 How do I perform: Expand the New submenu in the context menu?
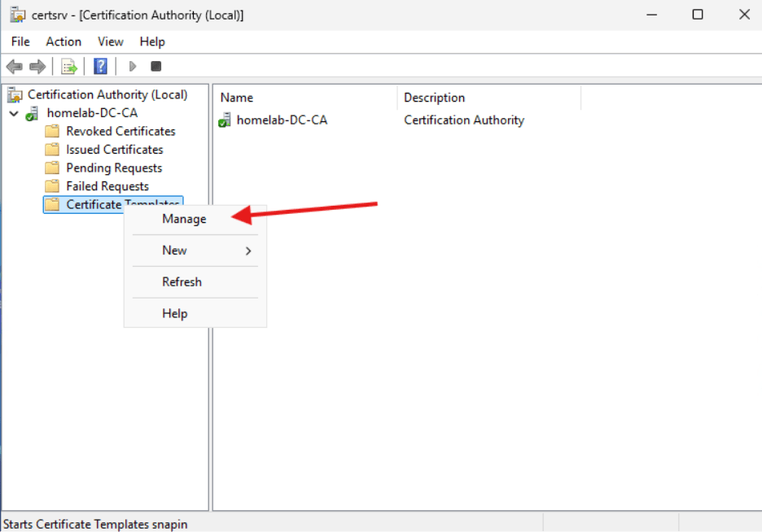pos(174,250)
